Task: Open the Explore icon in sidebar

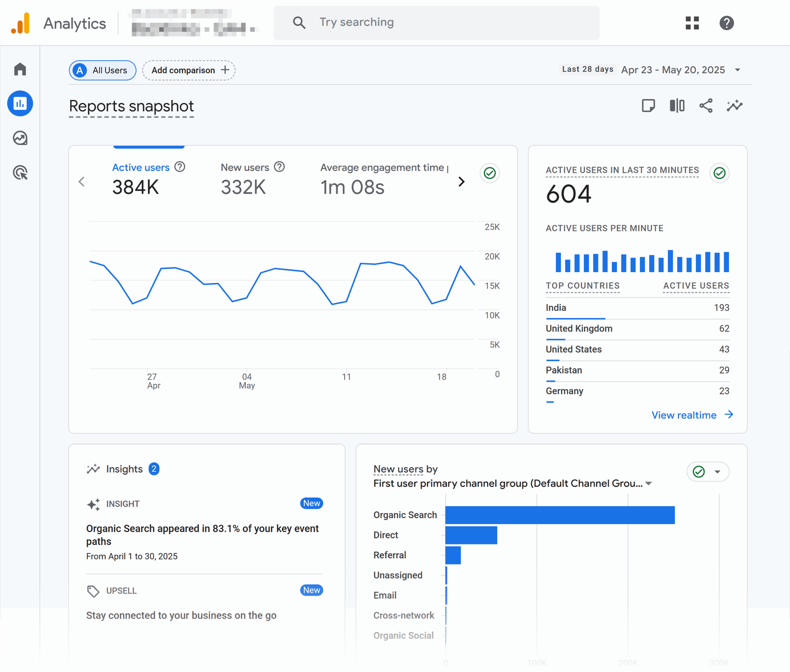Action: pos(20,138)
